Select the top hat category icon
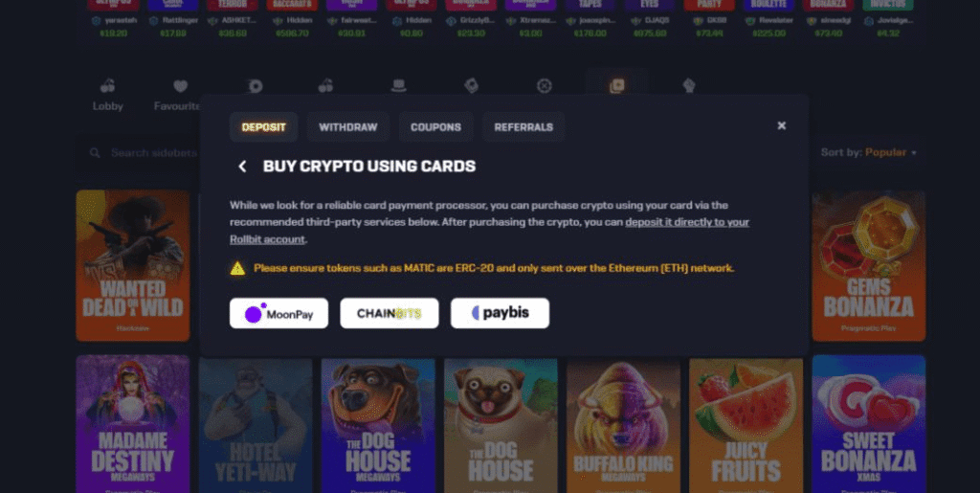This screenshot has height=493, width=980. pos(398,85)
